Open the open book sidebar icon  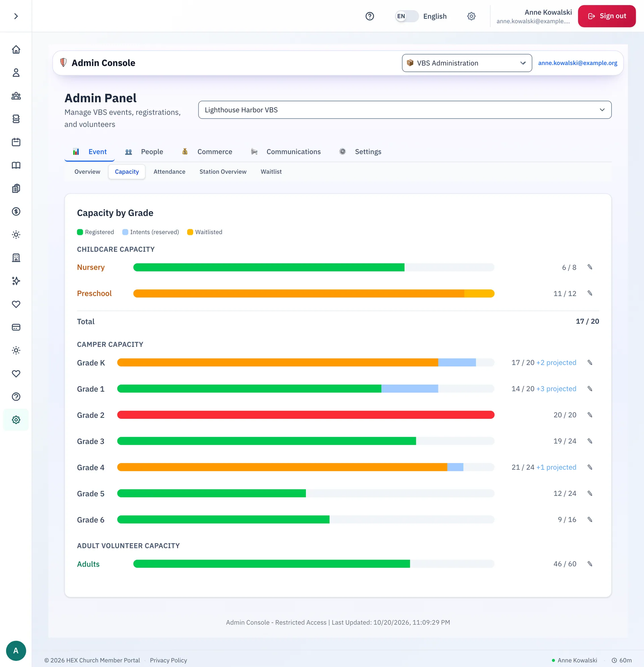16,165
